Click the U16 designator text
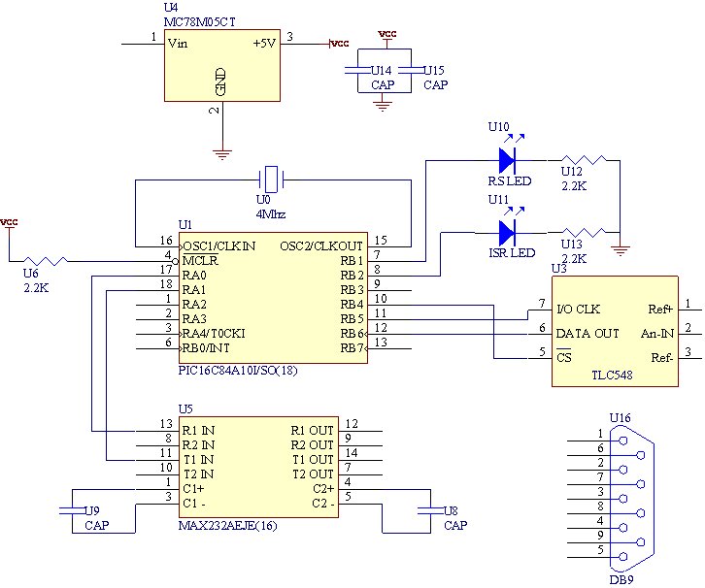The width and height of the screenshot is (705, 588). pyautogui.click(x=620, y=418)
